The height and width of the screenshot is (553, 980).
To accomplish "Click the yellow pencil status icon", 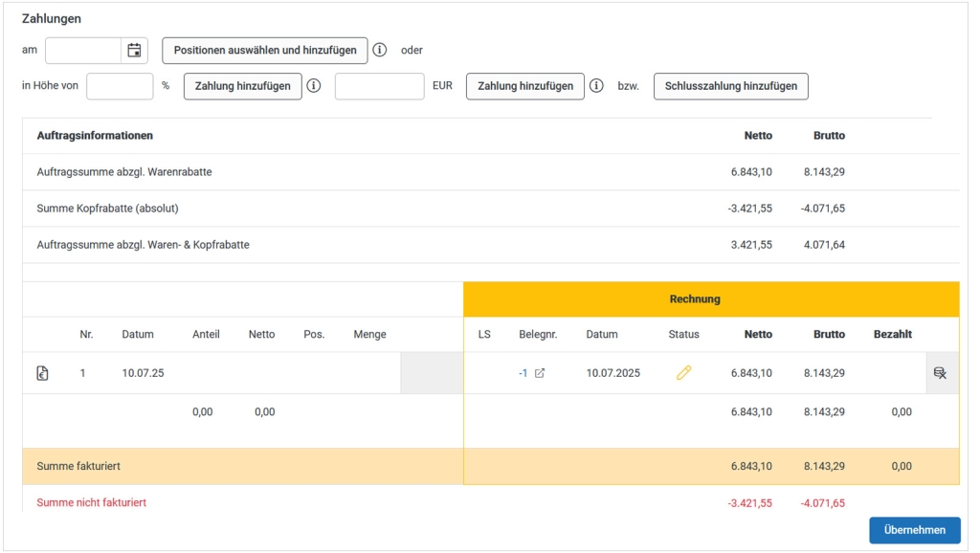I will [683, 373].
